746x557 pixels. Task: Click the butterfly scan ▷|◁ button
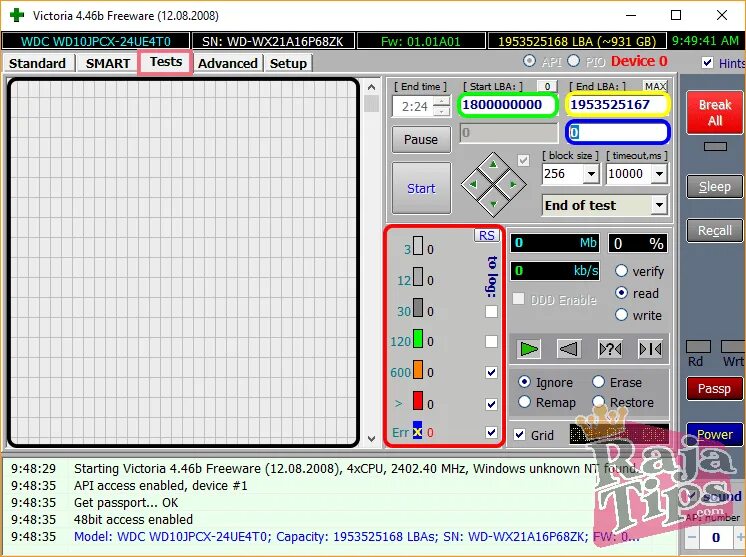click(x=650, y=349)
